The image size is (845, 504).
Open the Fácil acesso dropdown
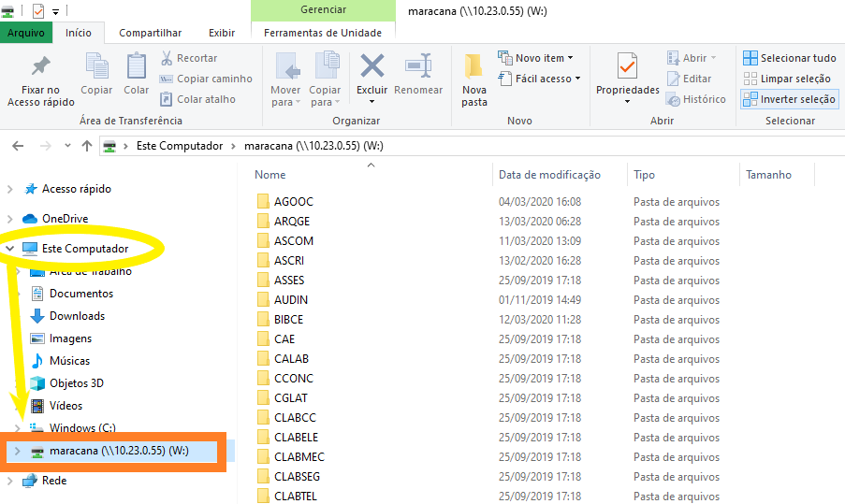pyautogui.click(x=539, y=79)
